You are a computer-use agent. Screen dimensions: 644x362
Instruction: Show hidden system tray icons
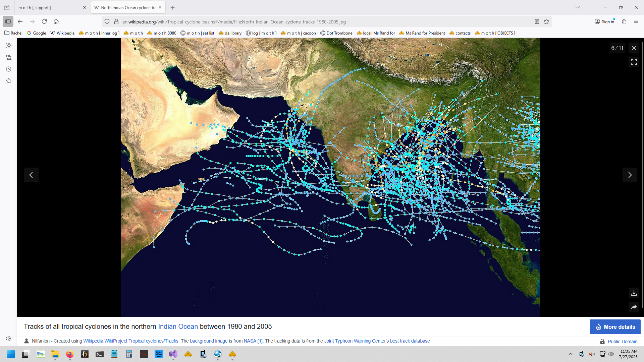point(570,354)
